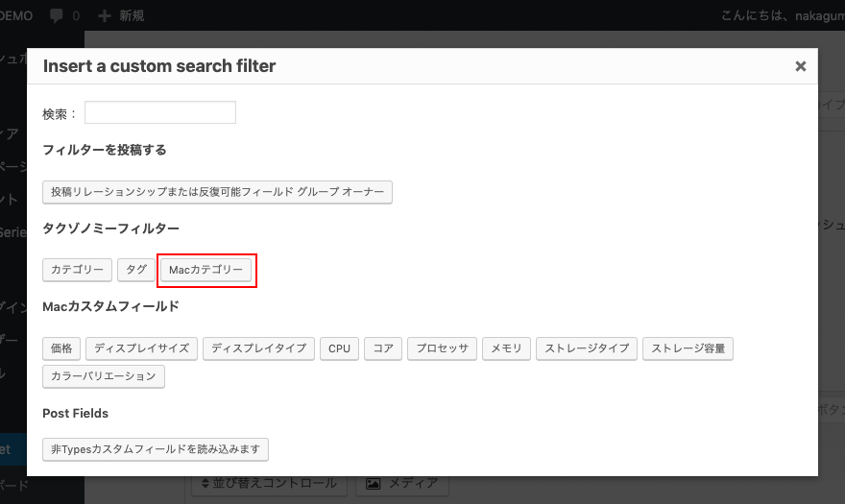Choose the ストレージタイプ field button
845x504 pixels.
tap(587, 348)
